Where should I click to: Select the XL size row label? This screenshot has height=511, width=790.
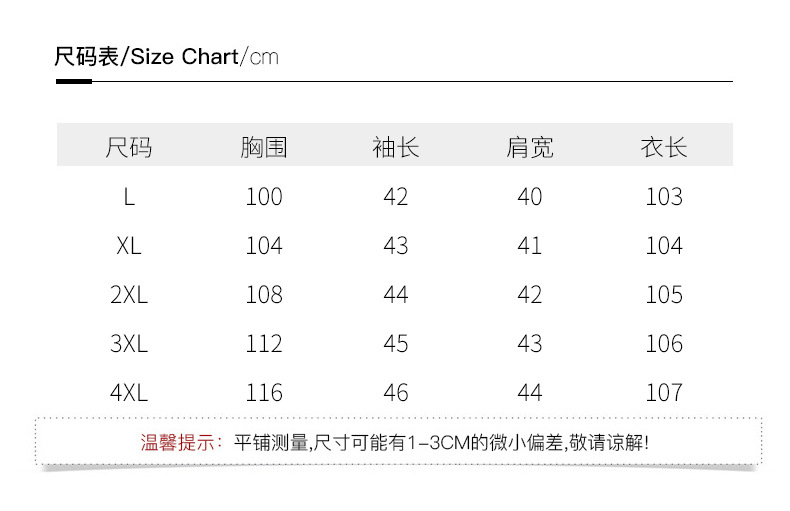pyautogui.click(x=129, y=246)
